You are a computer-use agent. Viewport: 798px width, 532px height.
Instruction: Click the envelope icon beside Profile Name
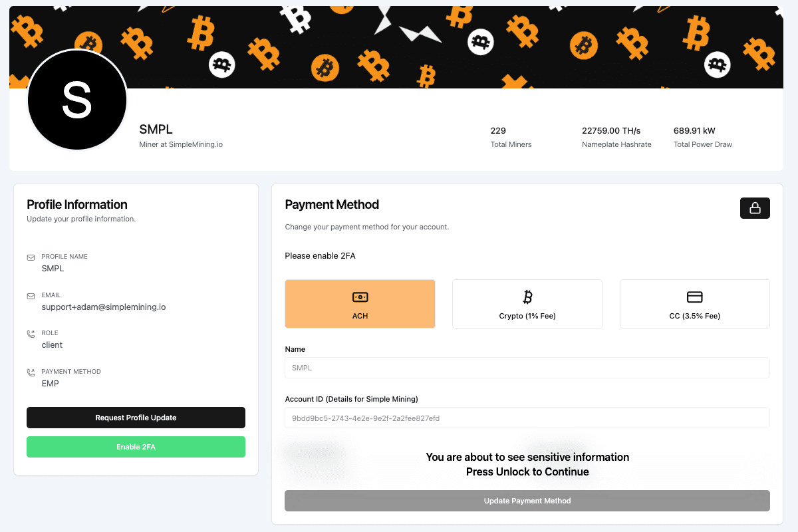(31, 257)
